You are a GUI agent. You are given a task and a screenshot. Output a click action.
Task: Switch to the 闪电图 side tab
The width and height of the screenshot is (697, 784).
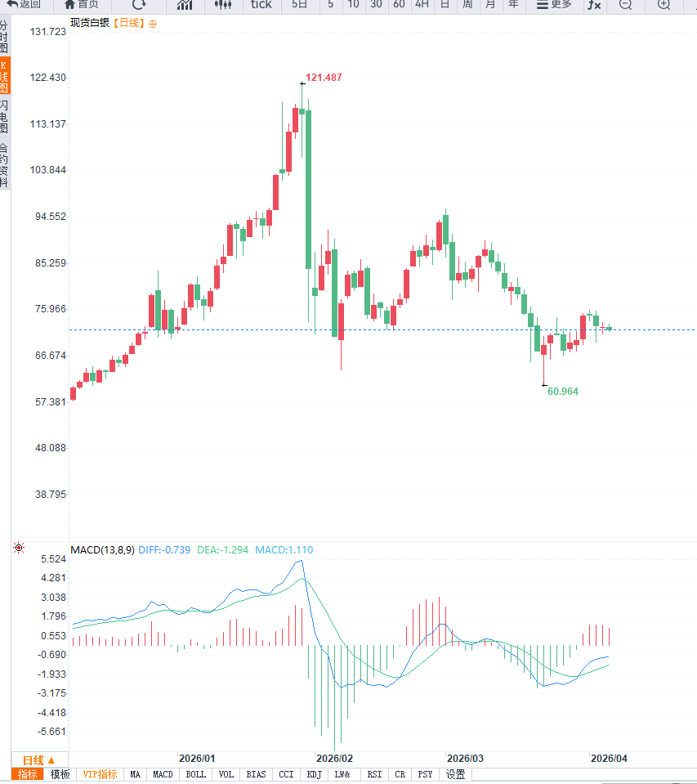tap(5, 117)
